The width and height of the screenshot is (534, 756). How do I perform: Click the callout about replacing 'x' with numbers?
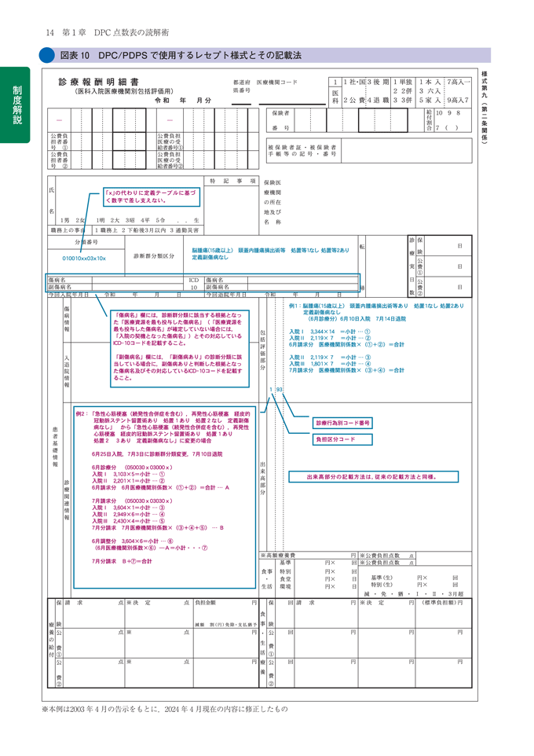[144, 197]
